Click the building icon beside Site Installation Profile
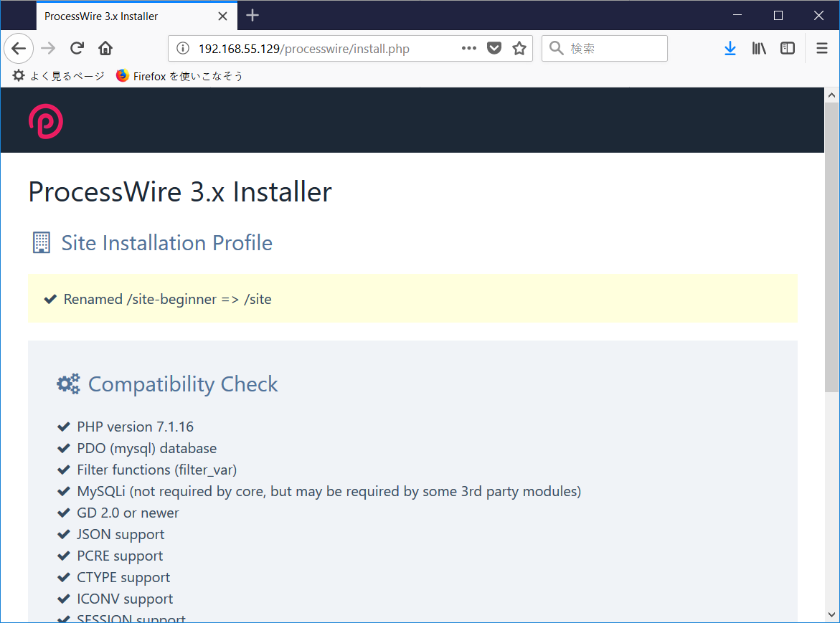Image resolution: width=840 pixels, height=623 pixels. pos(41,242)
